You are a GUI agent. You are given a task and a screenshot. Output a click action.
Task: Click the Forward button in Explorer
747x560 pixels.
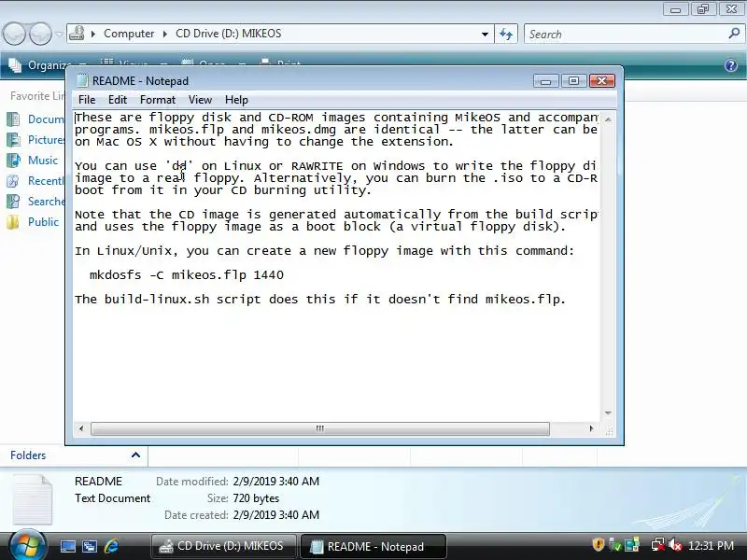(x=40, y=34)
